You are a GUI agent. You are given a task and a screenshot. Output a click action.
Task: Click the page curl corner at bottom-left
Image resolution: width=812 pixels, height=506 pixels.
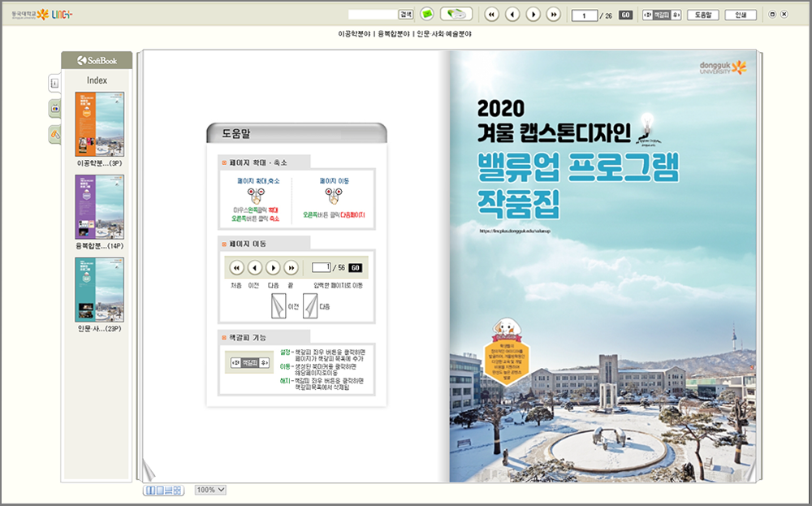149,470
